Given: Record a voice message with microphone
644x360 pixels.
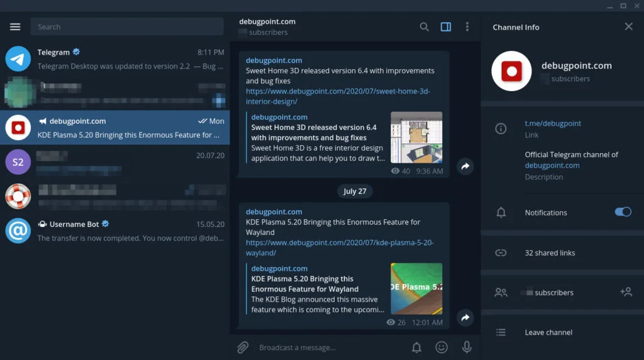Looking at the screenshot, I should point(467,347).
